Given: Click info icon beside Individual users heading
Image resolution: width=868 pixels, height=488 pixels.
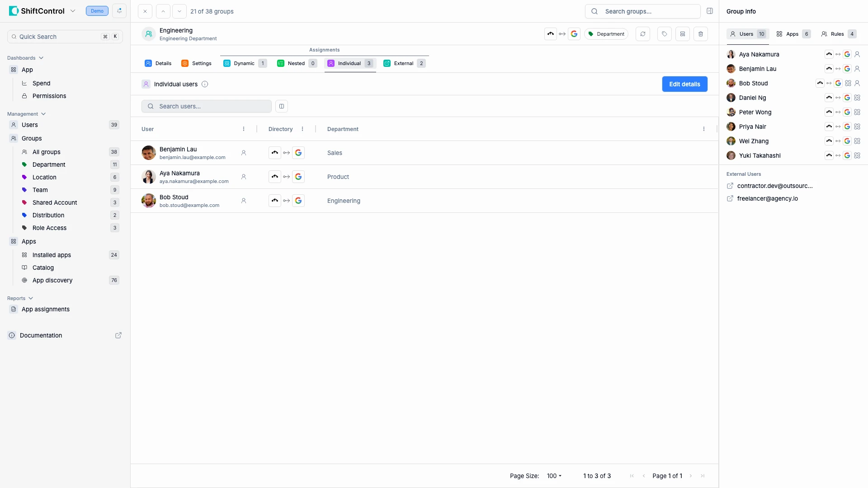Looking at the screenshot, I should coord(205,84).
